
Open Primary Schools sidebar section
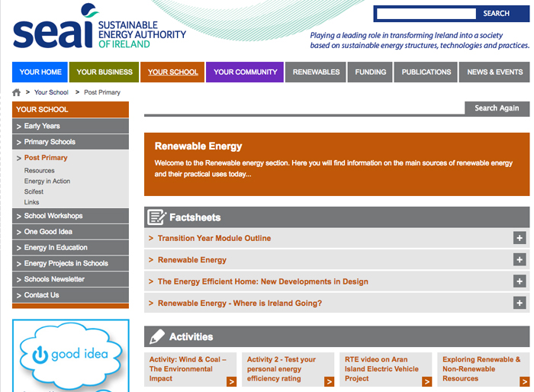click(x=70, y=142)
